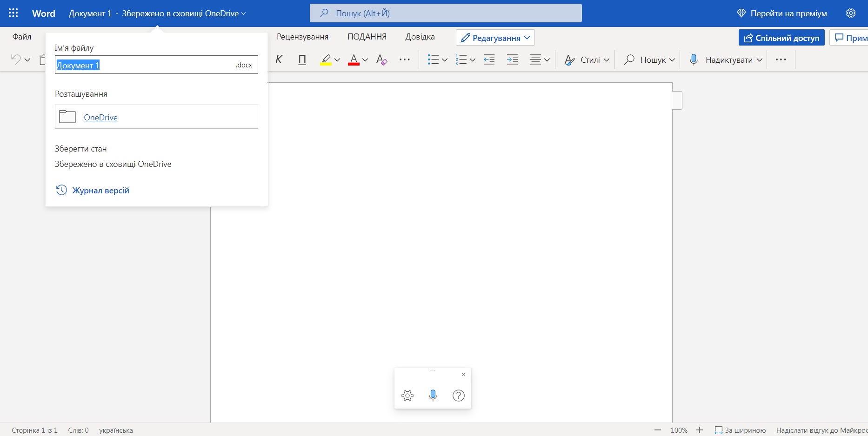Click Надіслати відгук до Майкрософт
868x436 pixels.
pyautogui.click(x=822, y=430)
